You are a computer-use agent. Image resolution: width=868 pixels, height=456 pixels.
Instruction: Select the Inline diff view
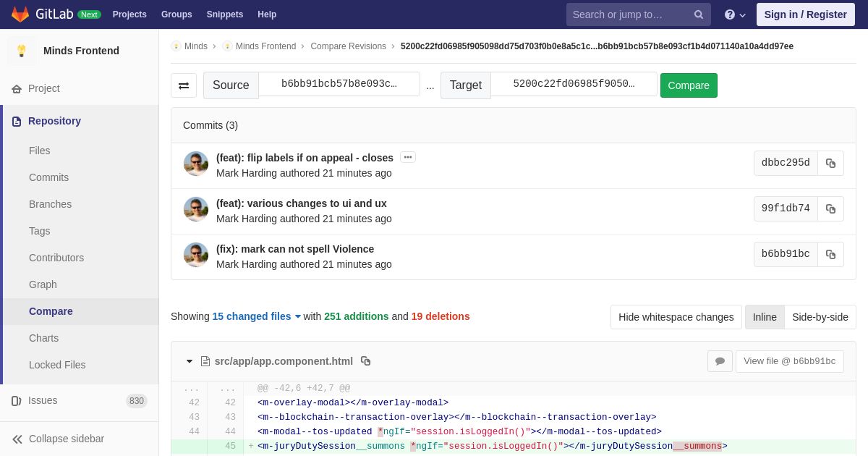[x=765, y=317]
